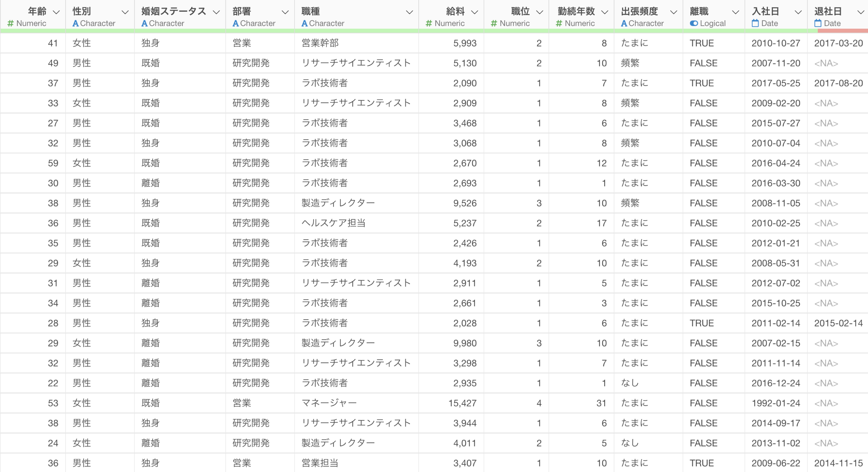Click the Character type icon under 出張頻度
The image size is (868, 472).
[x=624, y=23]
